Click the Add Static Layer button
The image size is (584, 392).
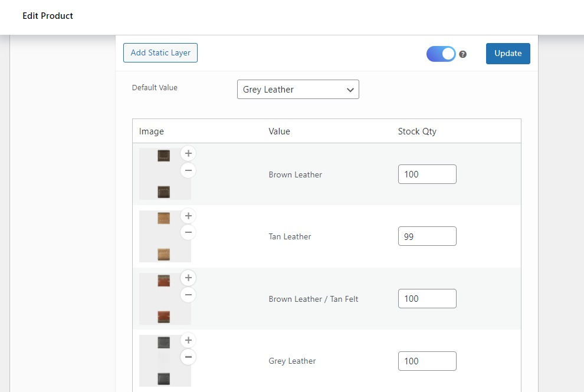point(160,52)
